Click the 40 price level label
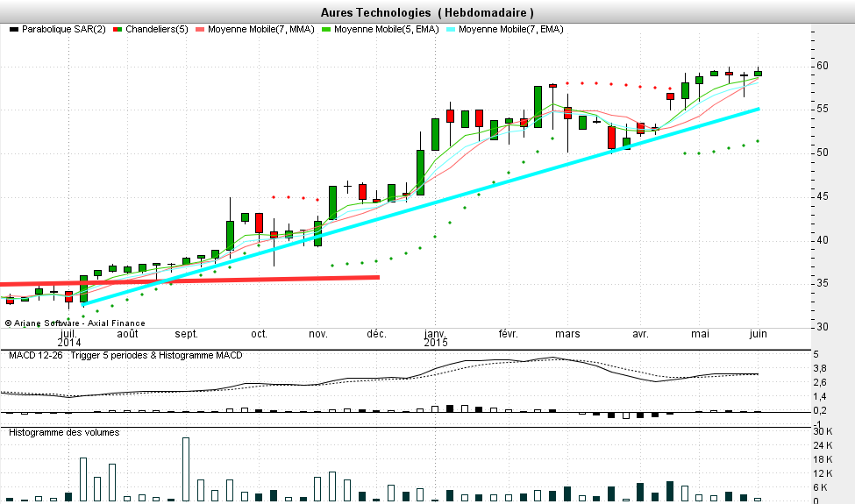Image resolution: width=855 pixels, height=504 pixels. click(x=823, y=240)
